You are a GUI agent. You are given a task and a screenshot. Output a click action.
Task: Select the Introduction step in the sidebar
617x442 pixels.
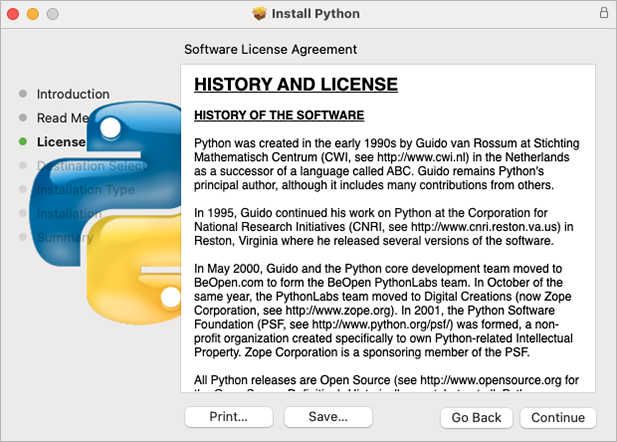point(73,94)
